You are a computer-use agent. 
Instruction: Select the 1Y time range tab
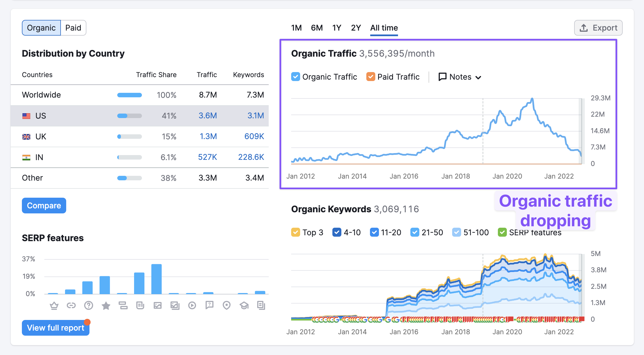click(x=337, y=27)
